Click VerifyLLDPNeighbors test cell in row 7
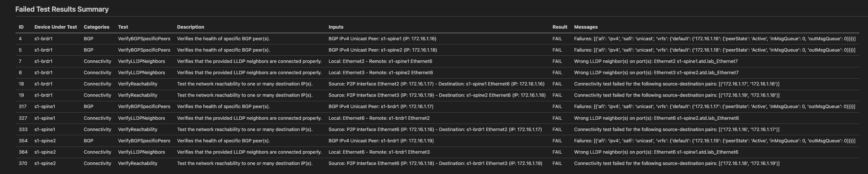This screenshot has height=174, width=868. tap(141, 61)
